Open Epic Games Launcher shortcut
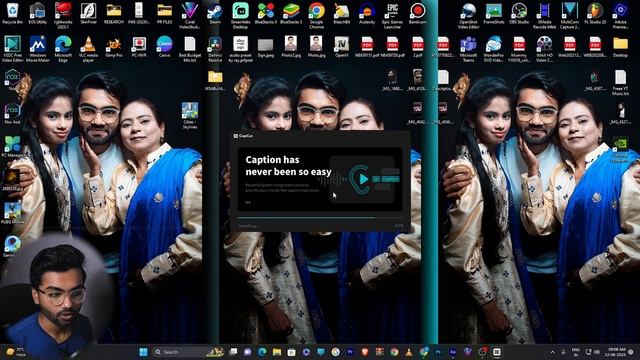640x360 pixels. tap(392, 15)
